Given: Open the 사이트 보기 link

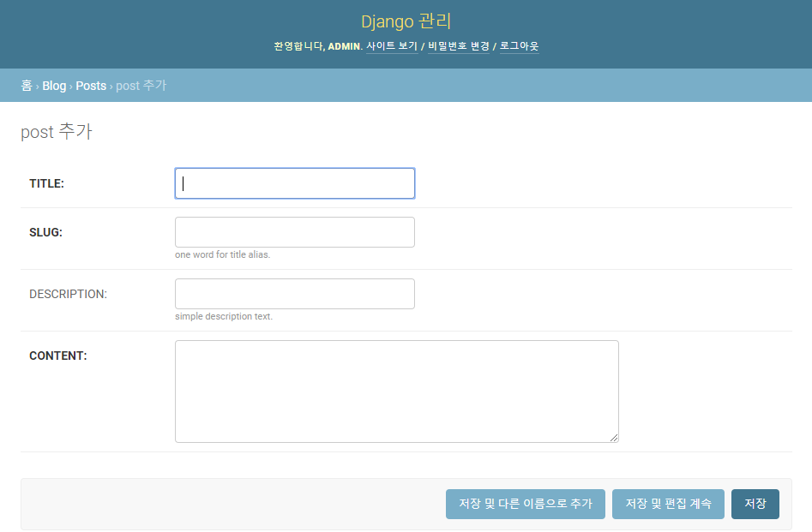Looking at the screenshot, I should (392, 46).
